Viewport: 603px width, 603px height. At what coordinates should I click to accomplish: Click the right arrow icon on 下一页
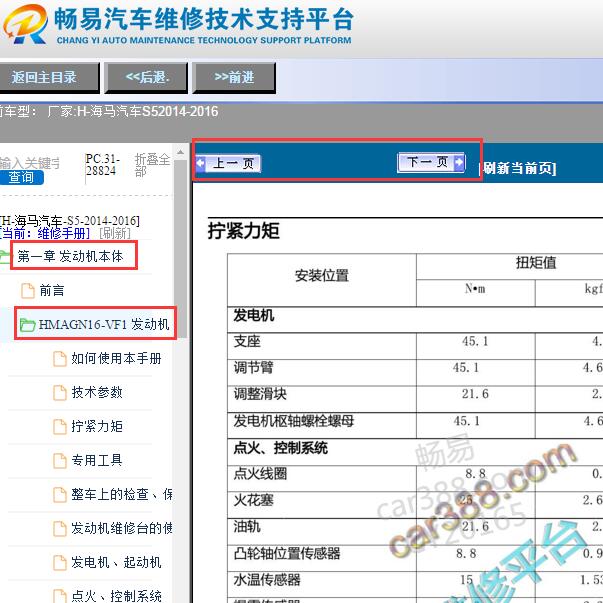click(x=459, y=162)
